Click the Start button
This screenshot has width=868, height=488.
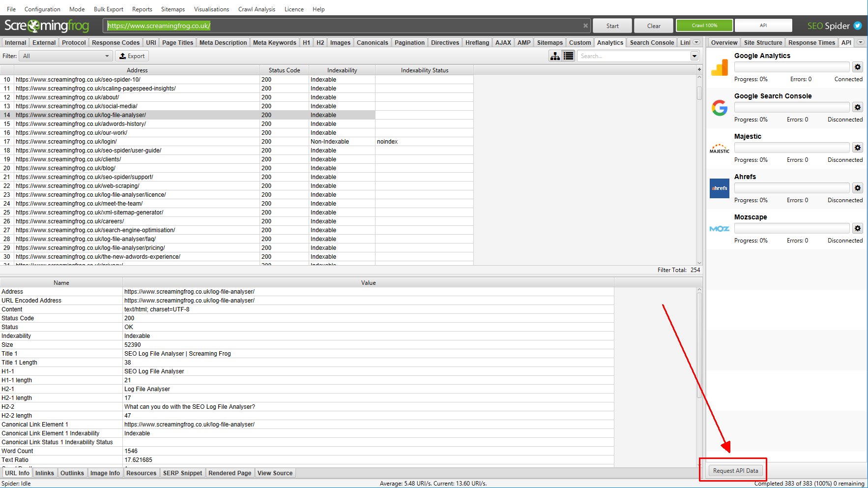coord(612,26)
